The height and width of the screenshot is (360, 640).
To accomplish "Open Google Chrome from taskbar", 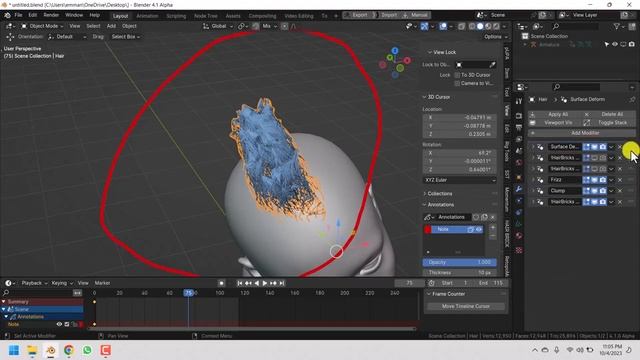I will pyautogui.click(x=69, y=350).
